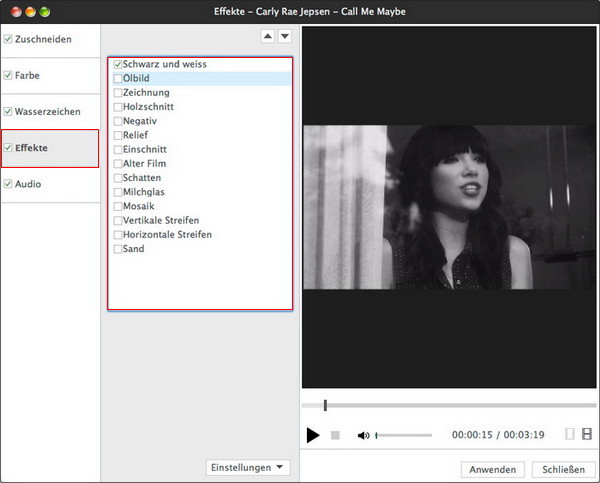Move the effect down with the down arrow
Screen dimensions: 600x483
pos(285,36)
